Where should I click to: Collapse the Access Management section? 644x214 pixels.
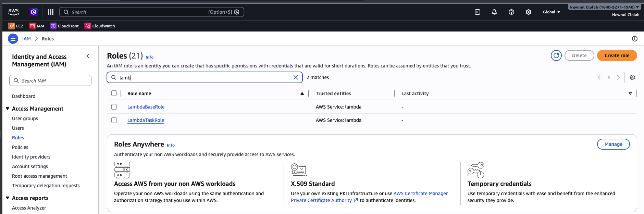(8, 109)
